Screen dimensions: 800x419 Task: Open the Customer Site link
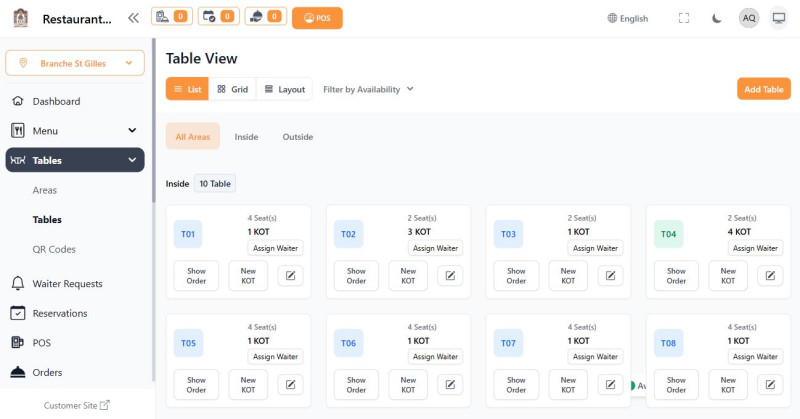[77, 405]
